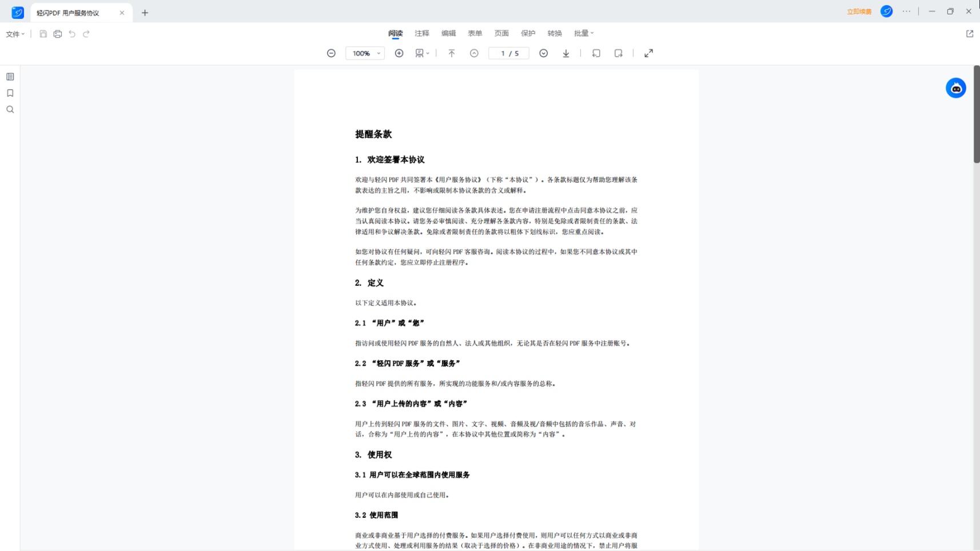
Task: Switch to the 注释 tab
Action: pyautogui.click(x=422, y=34)
